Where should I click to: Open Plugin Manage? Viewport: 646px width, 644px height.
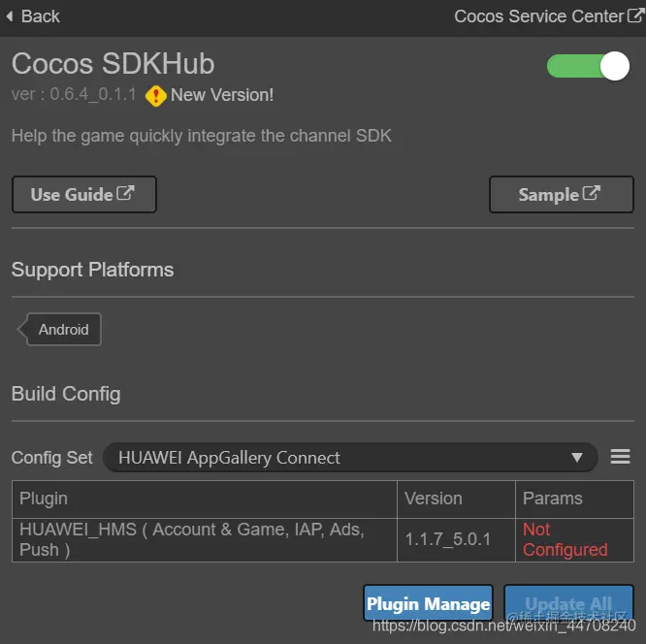(428, 603)
